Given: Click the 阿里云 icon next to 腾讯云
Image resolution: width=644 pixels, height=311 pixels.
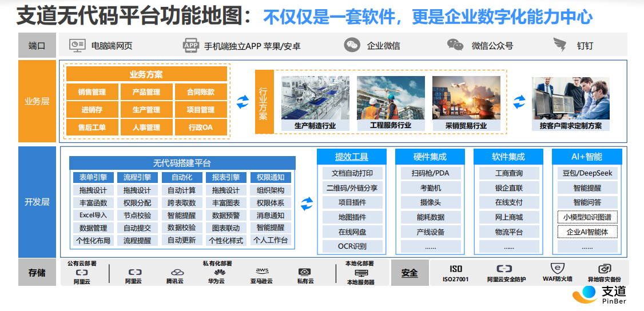Looking at the screenshot, I should point(135,273).
